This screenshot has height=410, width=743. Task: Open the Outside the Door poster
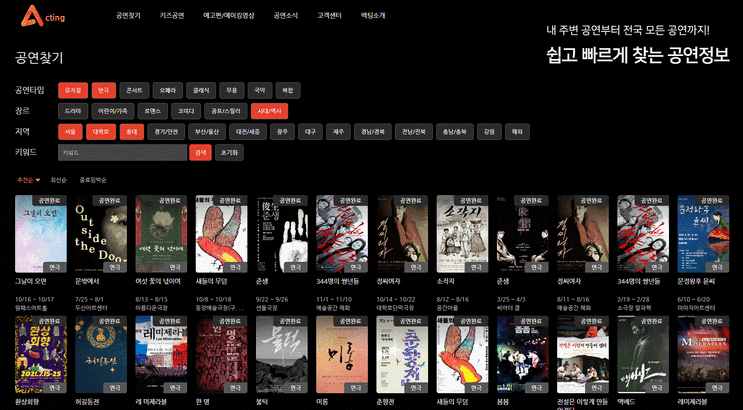click(x=101, y=234)
